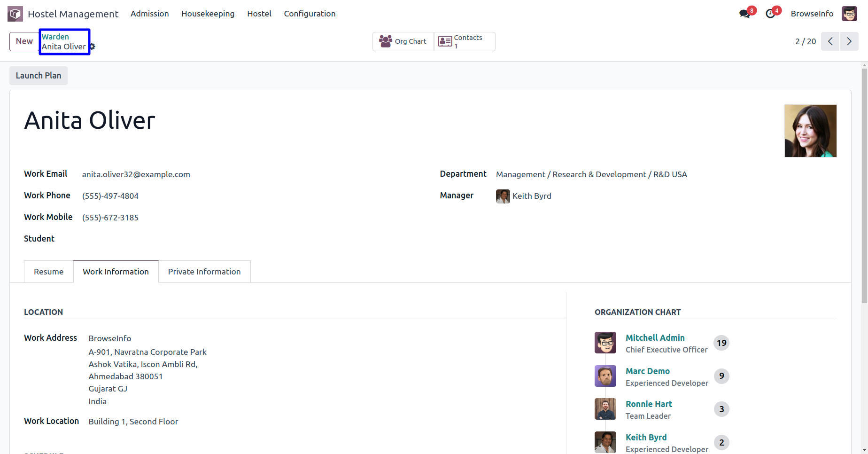Viewport: 868px width, 454px height.
Task: Open Marc Demo in organization chart
Action: coord(648,371)
